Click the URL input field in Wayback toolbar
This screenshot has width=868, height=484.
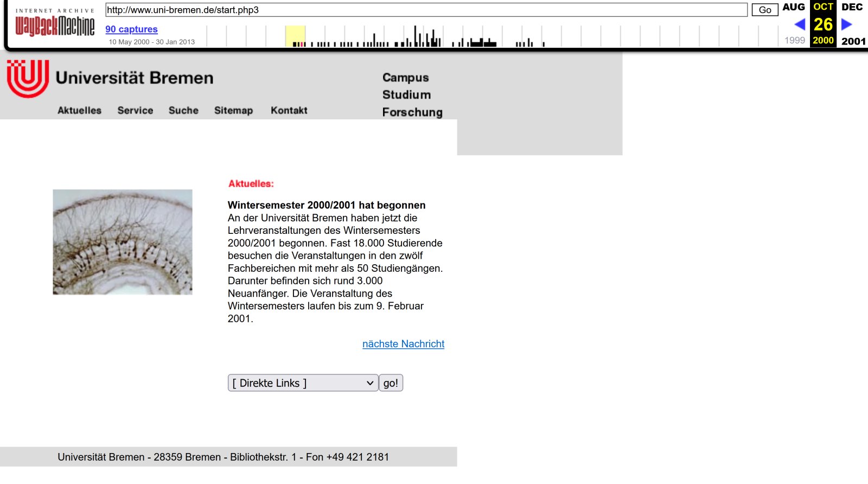click(x=426, y=10)
